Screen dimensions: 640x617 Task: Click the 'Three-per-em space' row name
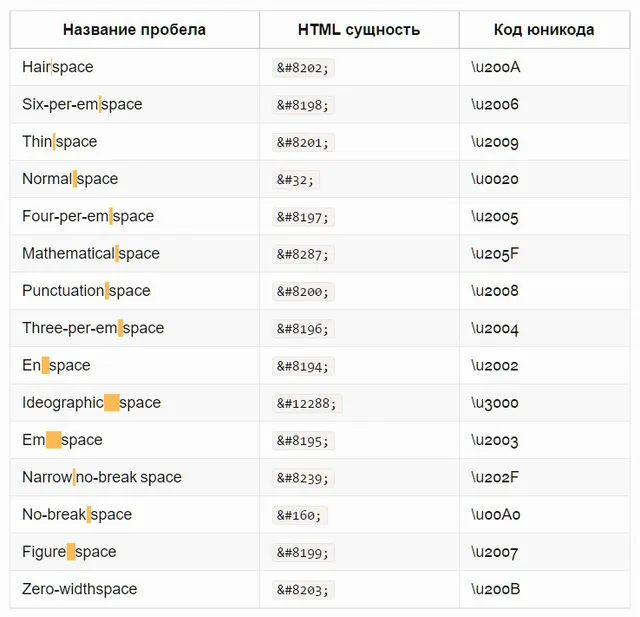(93, 328)
